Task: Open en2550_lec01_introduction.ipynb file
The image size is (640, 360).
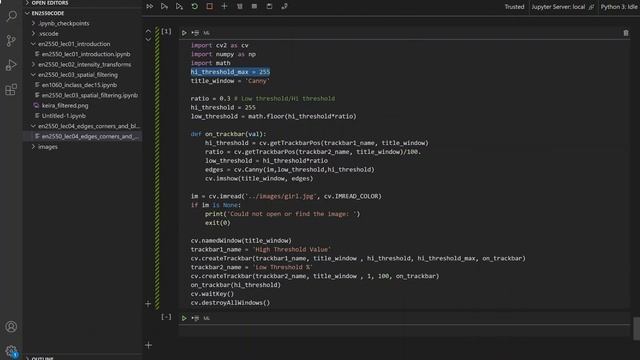Action: point(86,54)
